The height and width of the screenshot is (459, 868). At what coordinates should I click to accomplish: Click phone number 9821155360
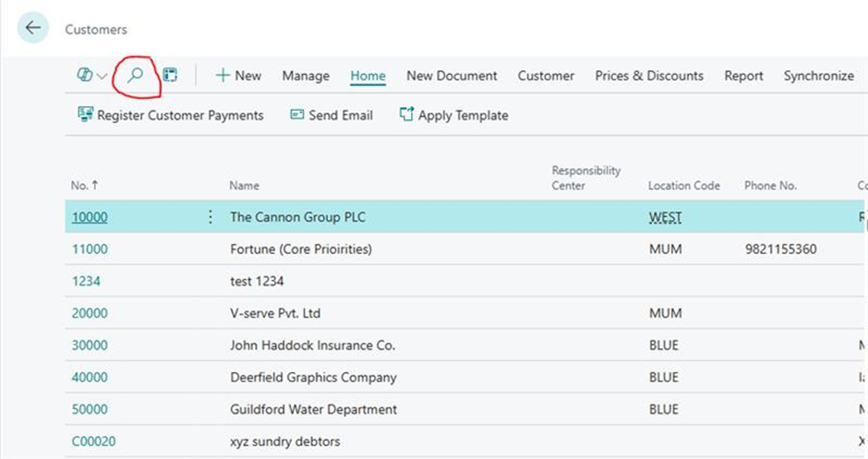coord(780,249)
